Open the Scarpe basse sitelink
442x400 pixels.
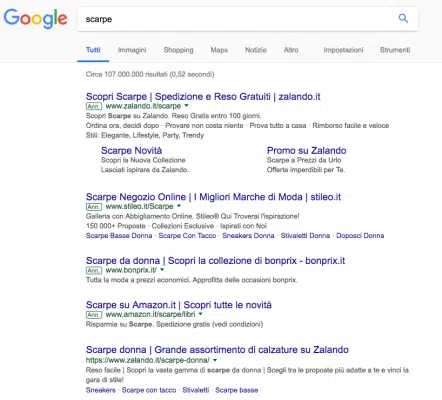click(x=237, y=390)
